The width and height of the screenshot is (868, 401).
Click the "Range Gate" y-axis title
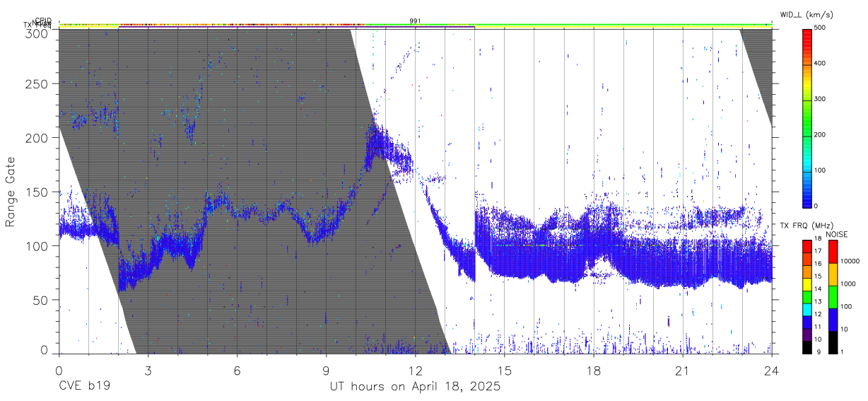coord(11,191)
